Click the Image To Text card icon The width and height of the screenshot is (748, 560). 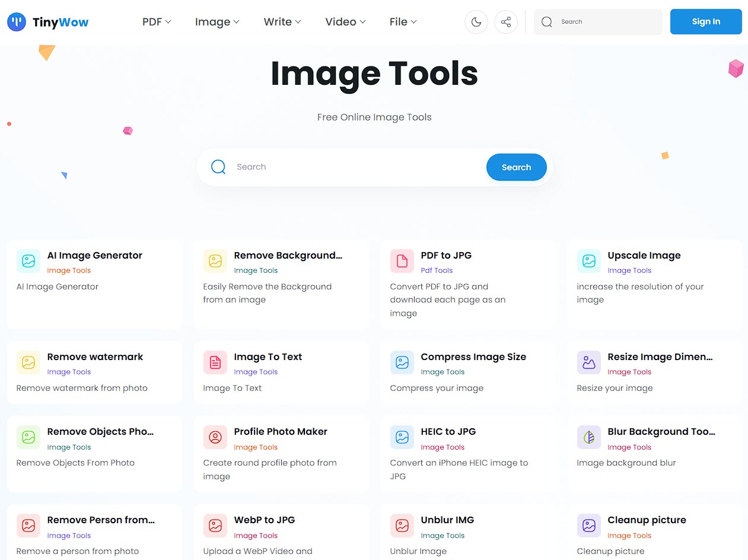coord(215,362)
